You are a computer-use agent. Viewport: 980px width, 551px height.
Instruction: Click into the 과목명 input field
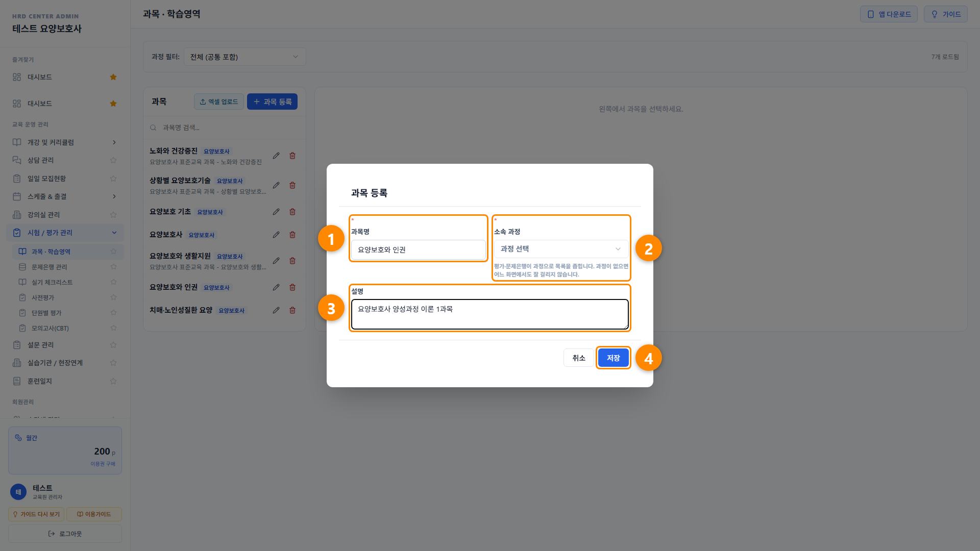(418, 249)
